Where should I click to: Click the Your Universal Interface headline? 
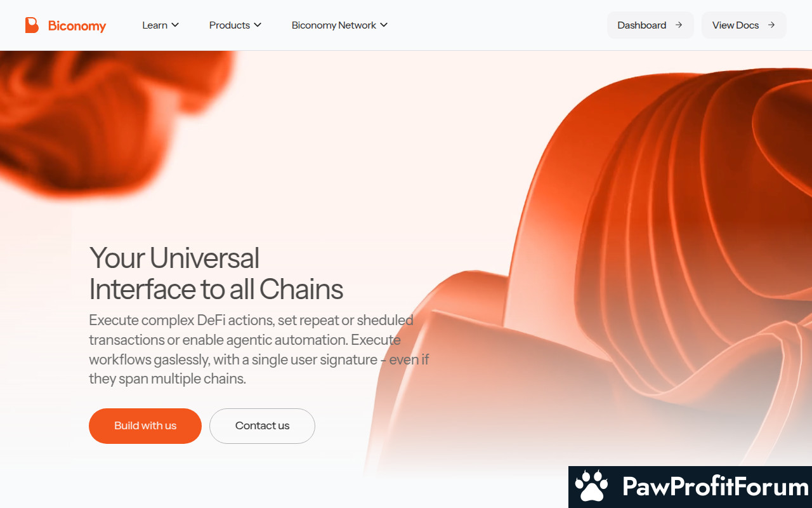216,274
